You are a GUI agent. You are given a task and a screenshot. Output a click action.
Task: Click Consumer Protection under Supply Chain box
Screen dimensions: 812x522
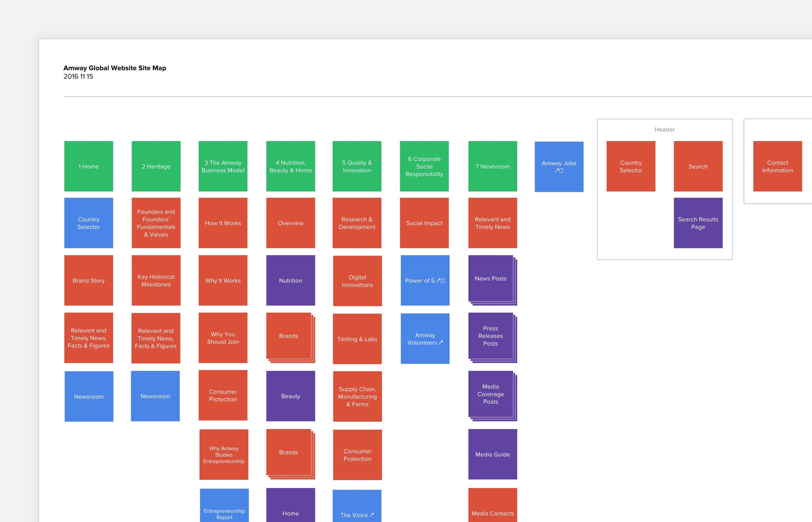point(358,455)
